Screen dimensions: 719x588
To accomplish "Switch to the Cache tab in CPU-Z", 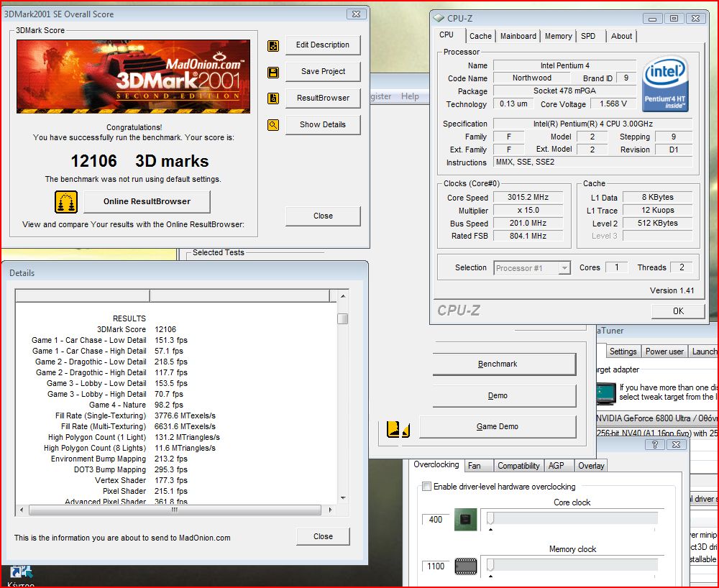I will click(x=480, y=36).
